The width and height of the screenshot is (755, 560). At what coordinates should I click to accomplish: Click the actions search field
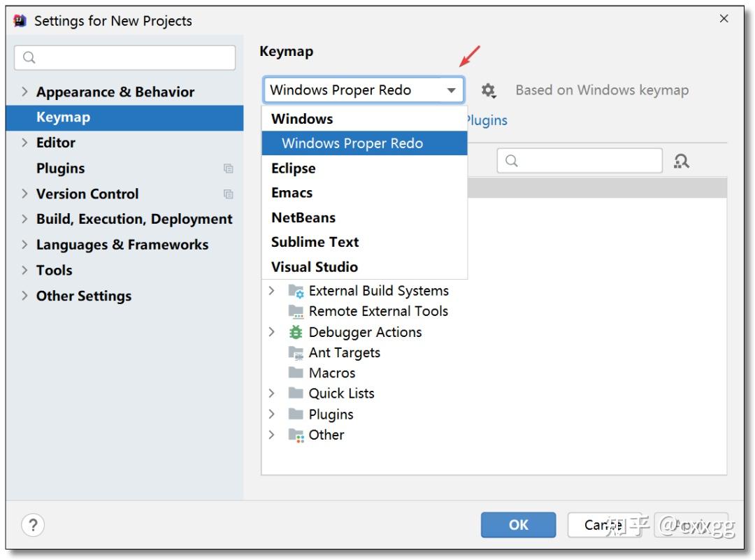(580, 160)
